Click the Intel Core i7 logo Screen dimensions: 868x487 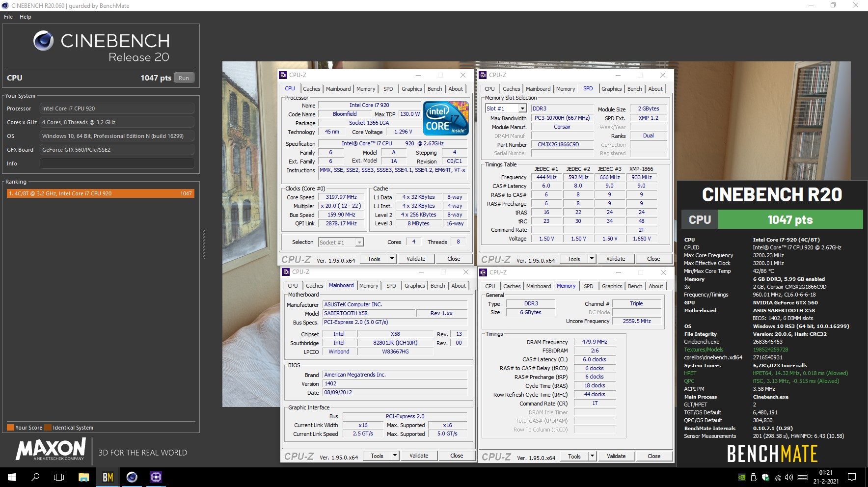(x=446, y=118)
